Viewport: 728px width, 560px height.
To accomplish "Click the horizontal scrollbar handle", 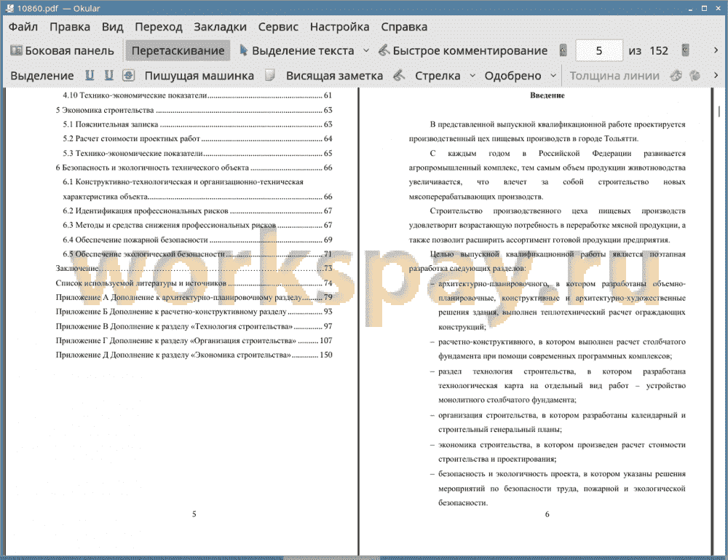I will point(332,557).
